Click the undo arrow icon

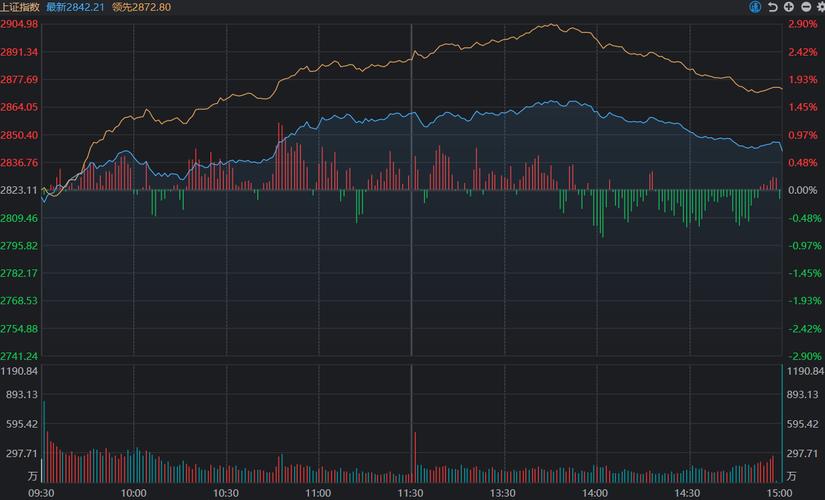(773, 7)
